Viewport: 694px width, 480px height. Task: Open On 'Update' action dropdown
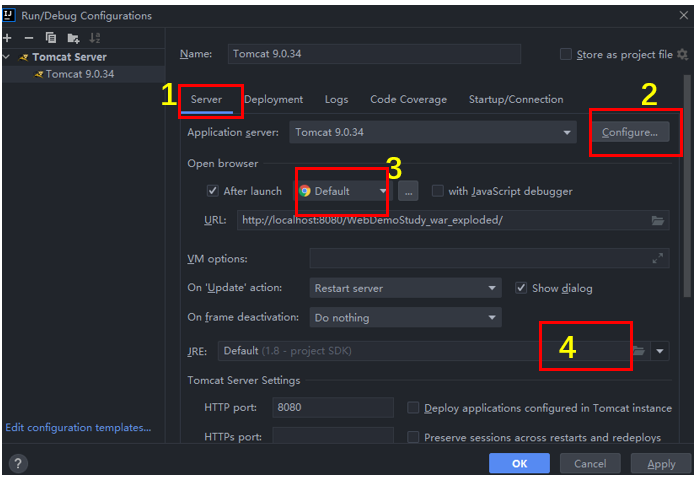point(405,288)
